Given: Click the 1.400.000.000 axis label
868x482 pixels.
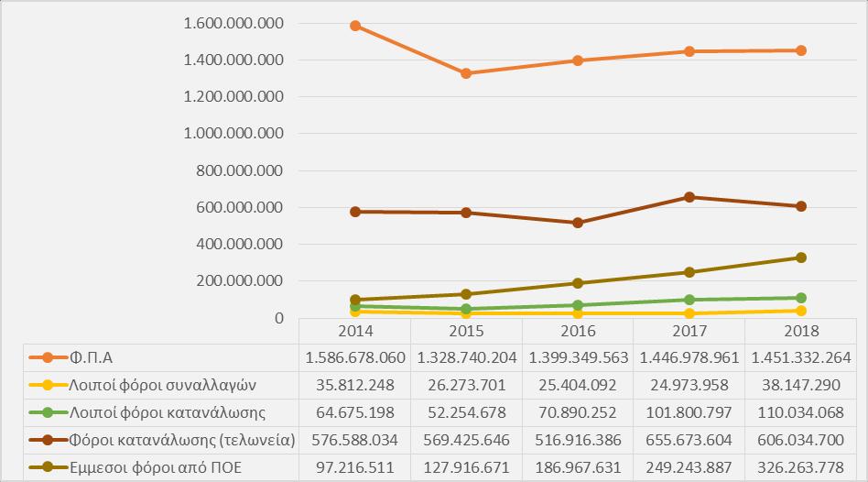Looking at the screenshot, I should (233, 60).
